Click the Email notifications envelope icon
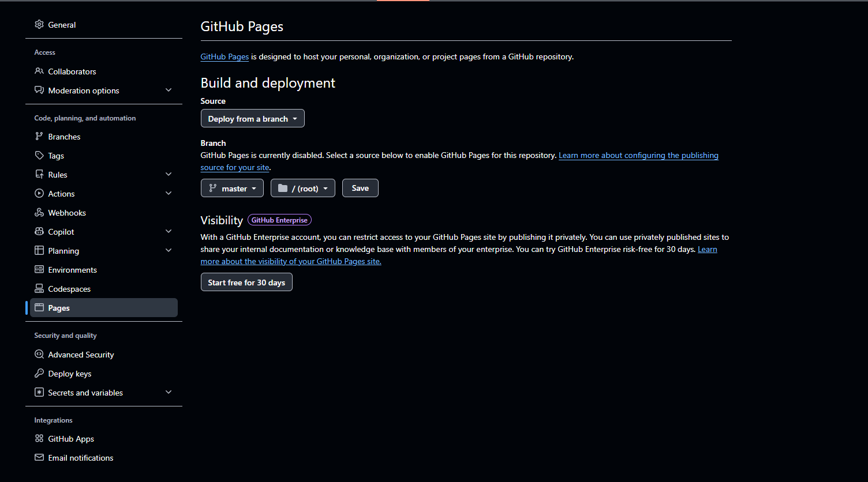Viewport: 868px width, 482px height. pos(39,458)
